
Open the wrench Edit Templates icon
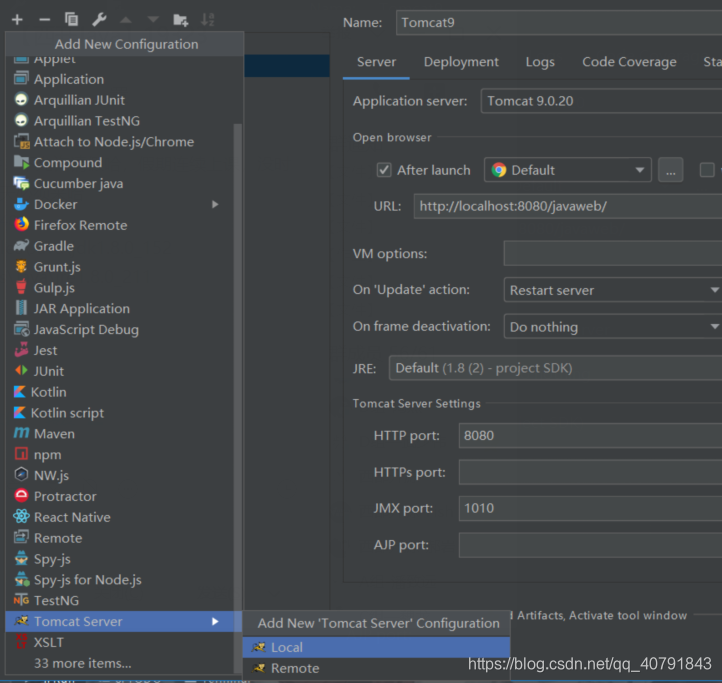(x=99, y=19)
